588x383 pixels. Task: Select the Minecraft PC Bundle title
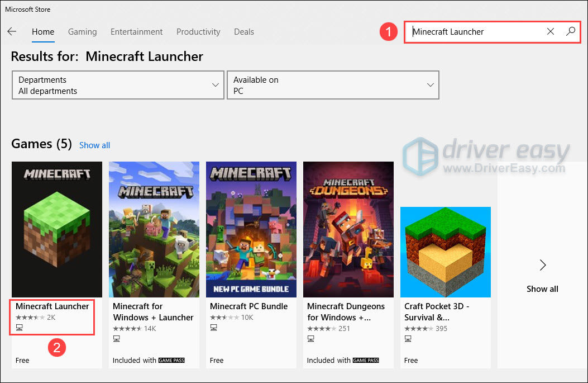[x=248, y=306]
